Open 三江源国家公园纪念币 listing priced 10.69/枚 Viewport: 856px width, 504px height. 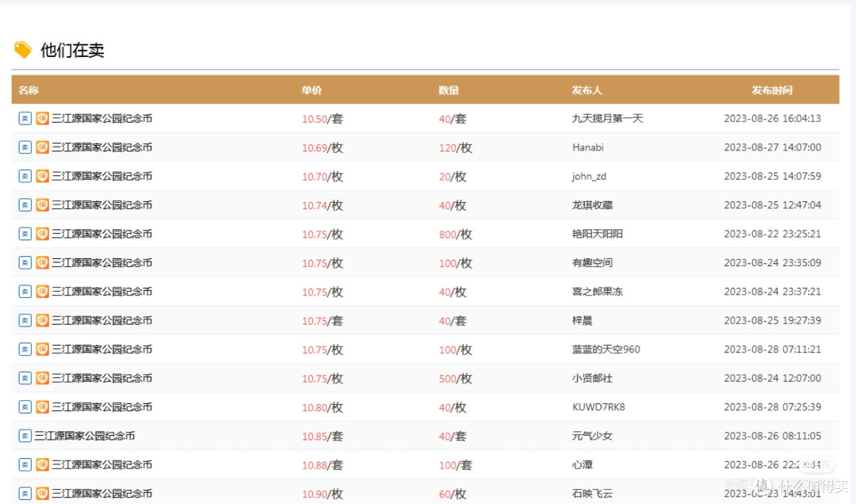[x=102, y=147]
